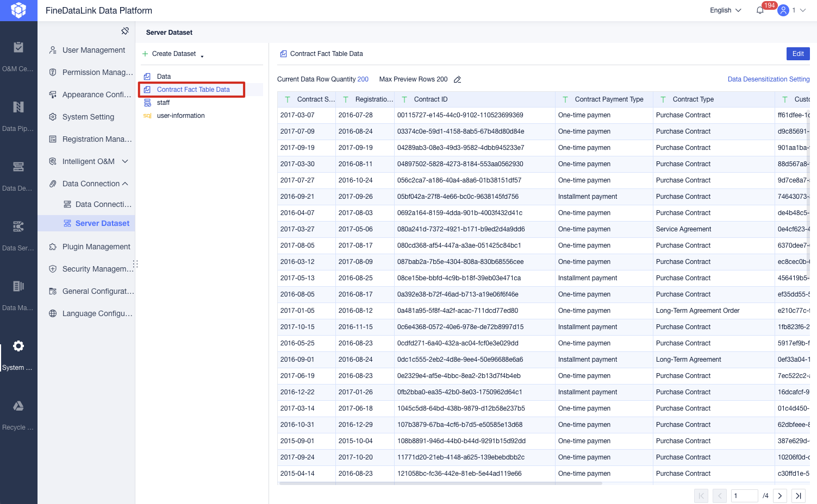Click the FineDataLink logo icon
Viewport: 817px width, 504px height.
click(x=18, y=10)
